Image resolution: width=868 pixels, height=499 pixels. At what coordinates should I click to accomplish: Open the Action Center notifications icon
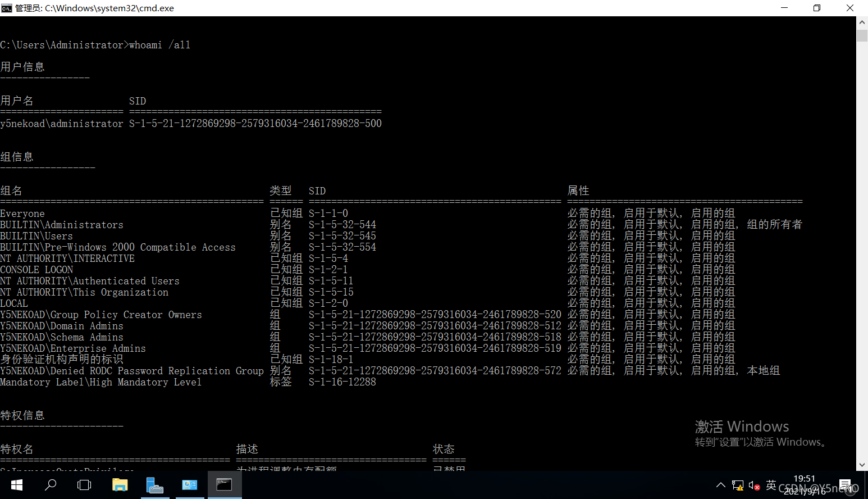tap(845, 485)
